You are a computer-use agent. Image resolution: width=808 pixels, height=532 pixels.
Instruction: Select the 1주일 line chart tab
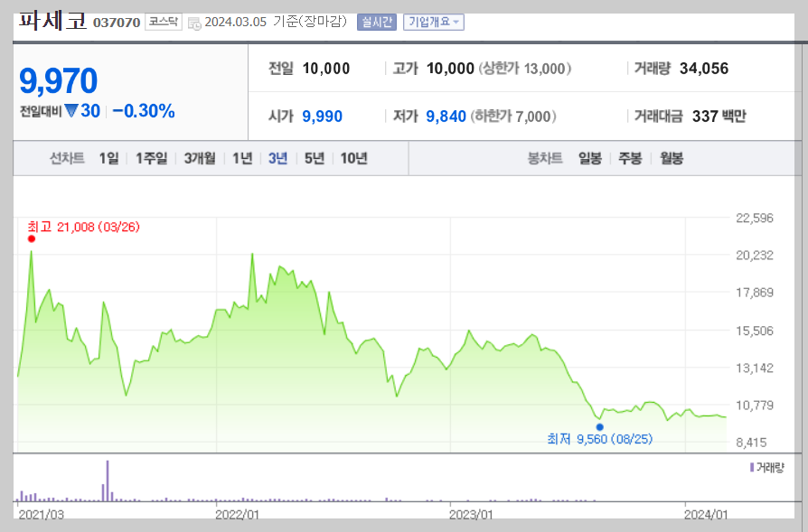coord(151,158)
